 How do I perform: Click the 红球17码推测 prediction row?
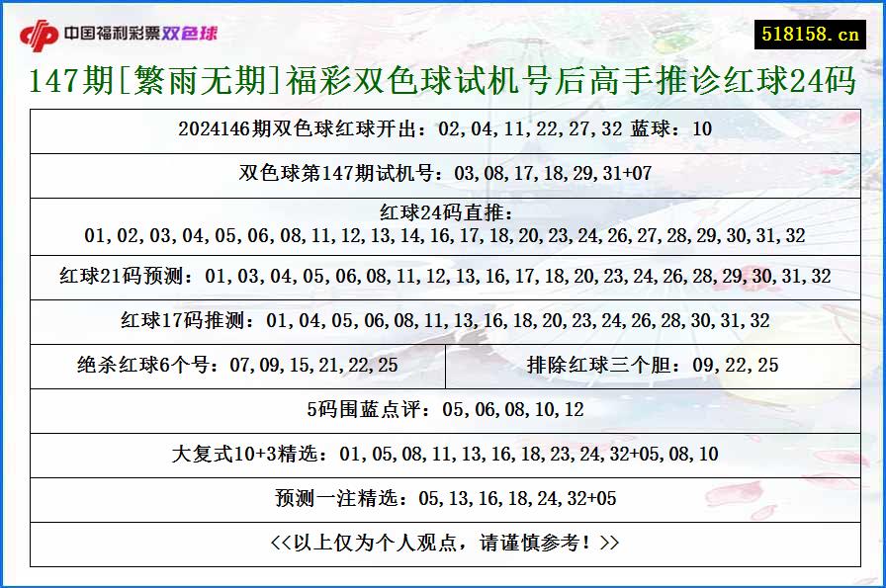point(443,321)
